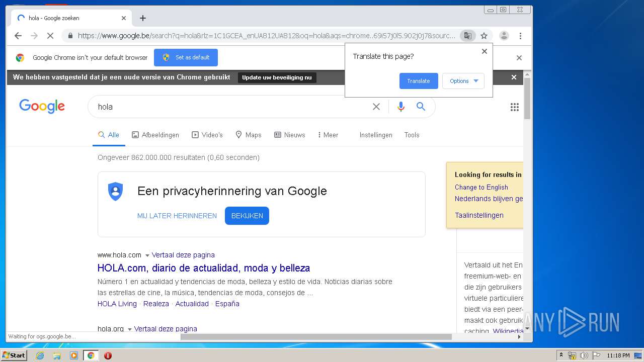
Task: Go back to the previous page
Action: [18, 36]
